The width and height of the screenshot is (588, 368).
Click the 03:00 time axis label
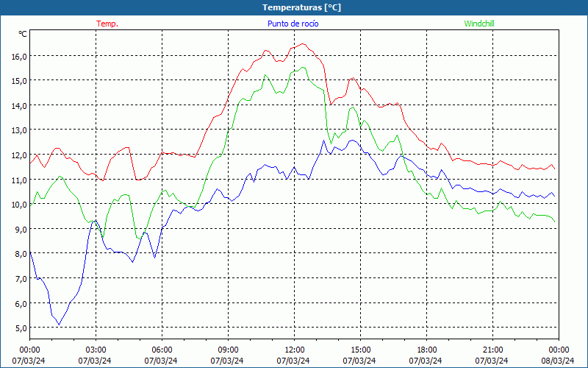click(x=96, y=350)
